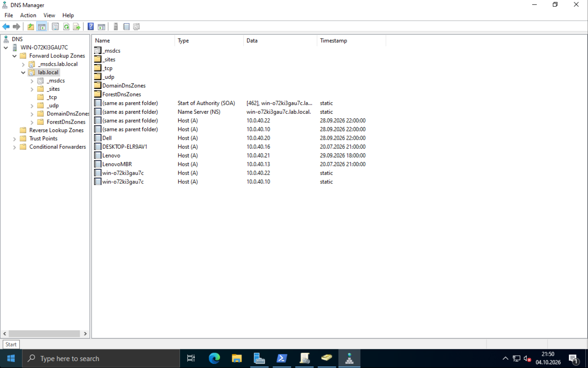
Task: Expand the _msdcs.lab.local zone
Action: coord(23,64)
